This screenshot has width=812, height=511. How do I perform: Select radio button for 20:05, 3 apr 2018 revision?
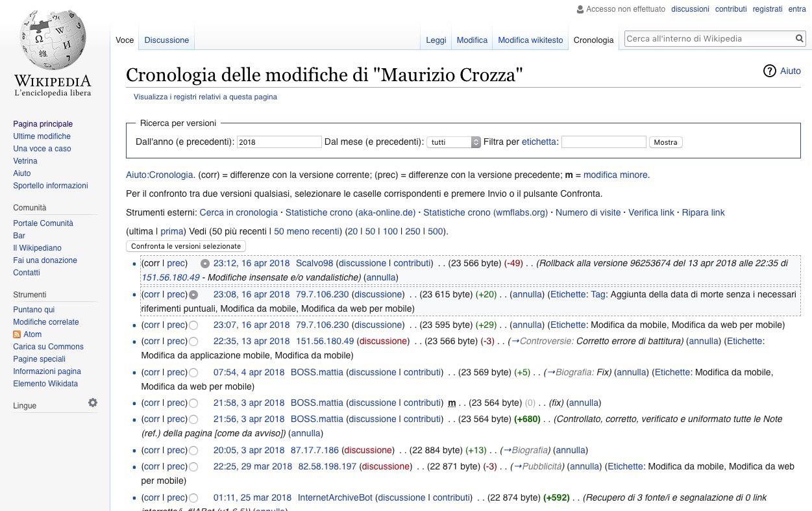(193, 451)
